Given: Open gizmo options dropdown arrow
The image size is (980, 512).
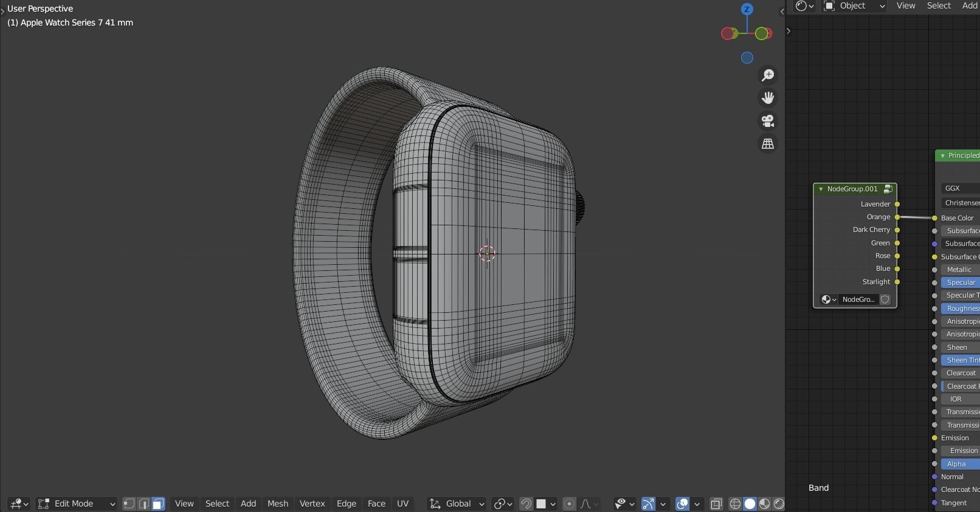Looking at the screenshot, I should (x=663, y=503).
